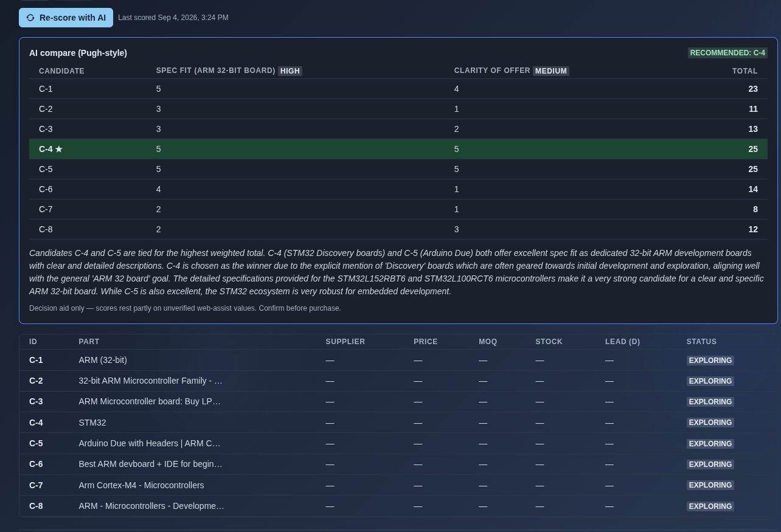Open the Best ARM devboard + IDE part
Screen dimensions: 781x532
pyautogui.click(x=150, y=464)
